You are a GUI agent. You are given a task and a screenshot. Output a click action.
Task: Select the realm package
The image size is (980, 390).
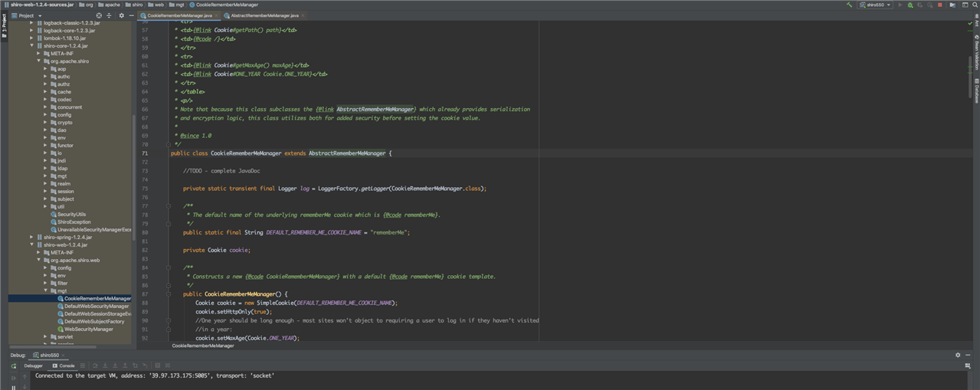(64, 184)
